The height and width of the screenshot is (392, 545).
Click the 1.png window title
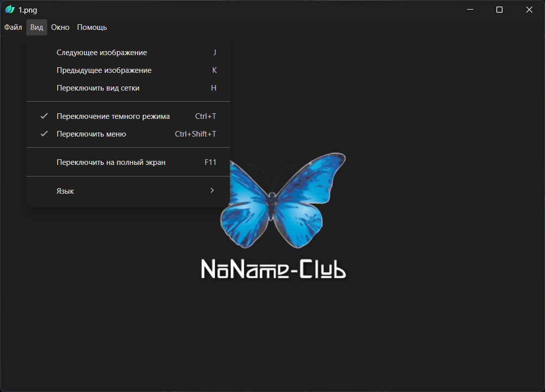click(28, 10)
